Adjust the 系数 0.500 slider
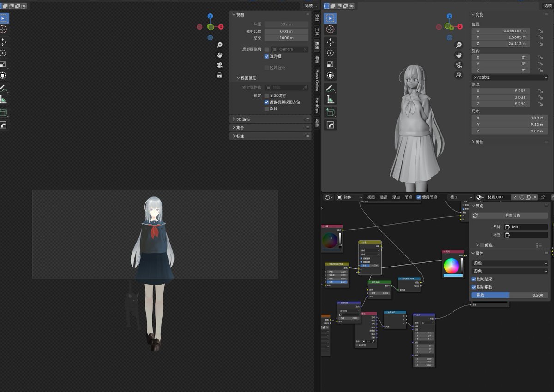Screen dimensions: 554x392 pos(510,295)
